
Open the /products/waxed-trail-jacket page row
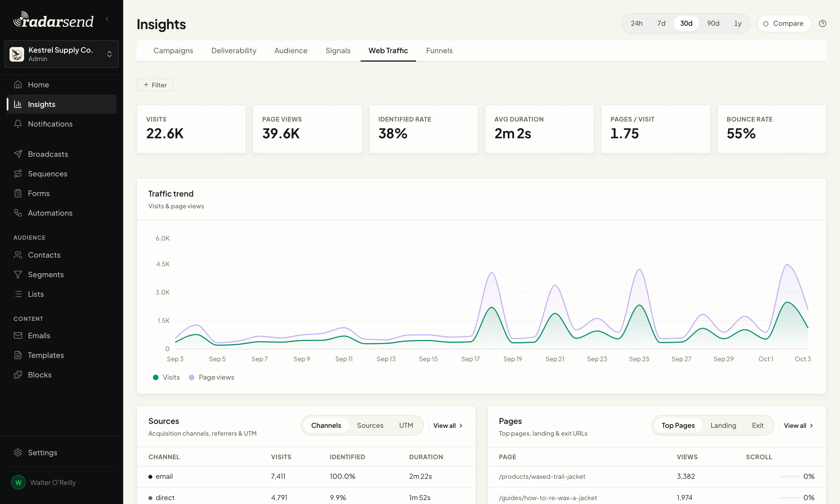[657, 477]
